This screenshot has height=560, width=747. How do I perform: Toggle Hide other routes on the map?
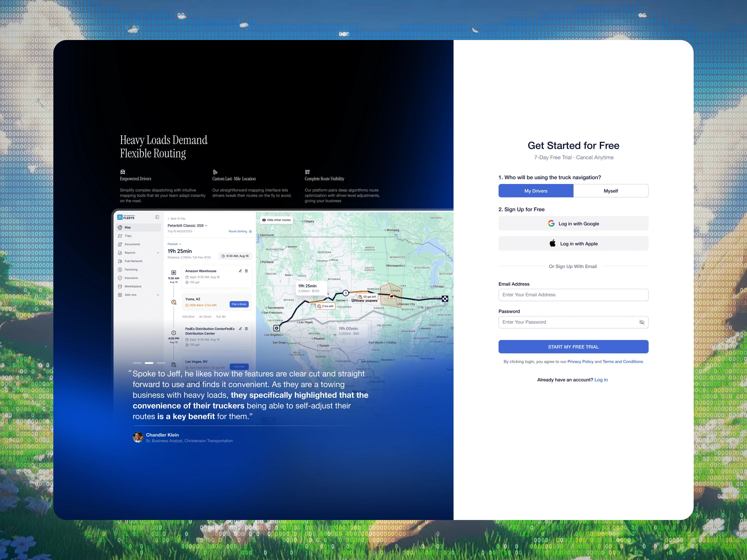pos(277,220)
